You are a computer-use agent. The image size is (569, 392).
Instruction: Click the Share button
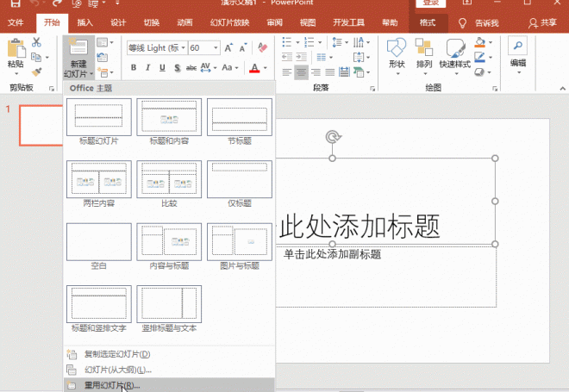542,23
